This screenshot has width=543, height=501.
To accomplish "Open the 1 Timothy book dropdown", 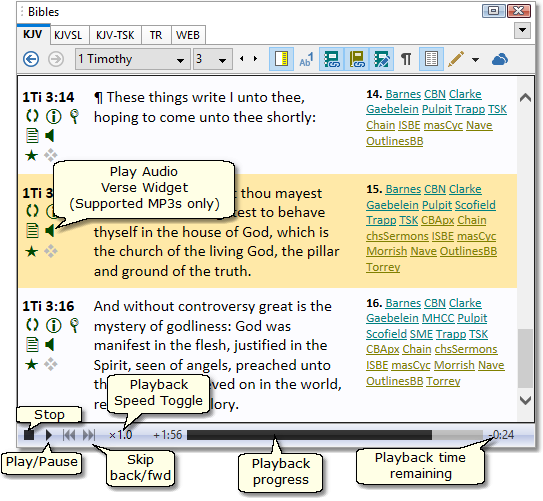I will 133,59.
